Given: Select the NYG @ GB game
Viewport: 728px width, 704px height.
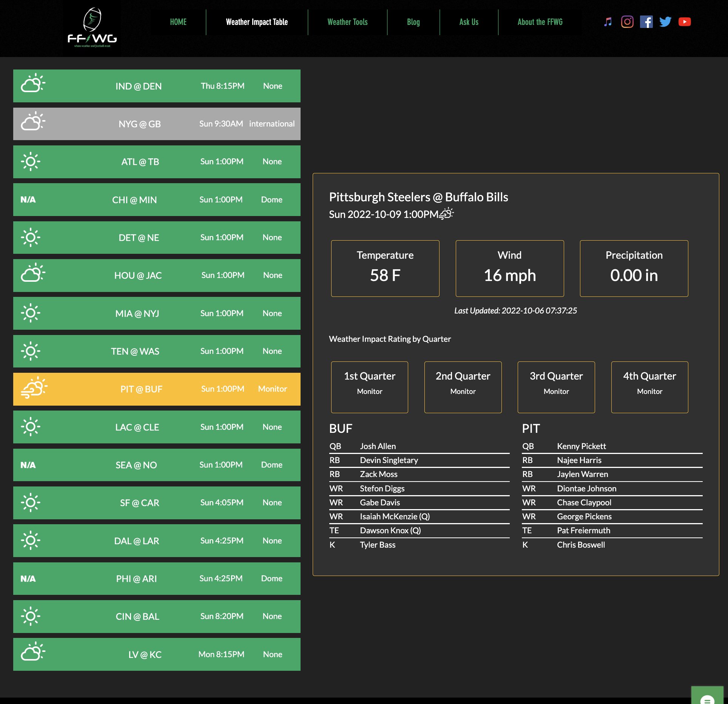Looking at the screenshot, I should (157, 124).
